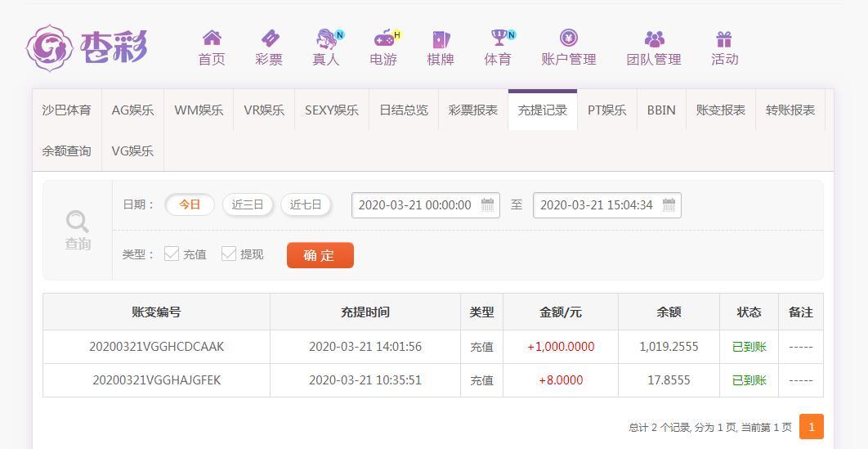Viewport: 868px width, 449px height.
Task: Switch to the 余额查询 tab
Action: [x=66, y=150]
